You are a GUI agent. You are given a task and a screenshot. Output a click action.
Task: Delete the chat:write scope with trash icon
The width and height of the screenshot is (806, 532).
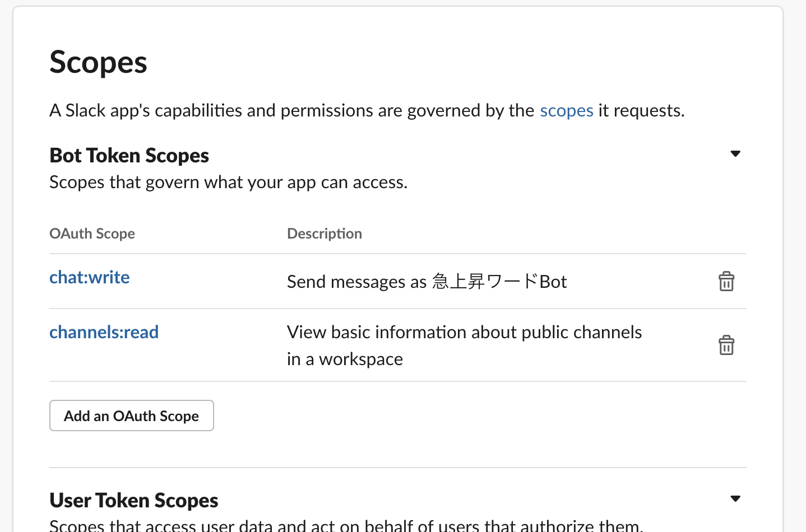726,281
